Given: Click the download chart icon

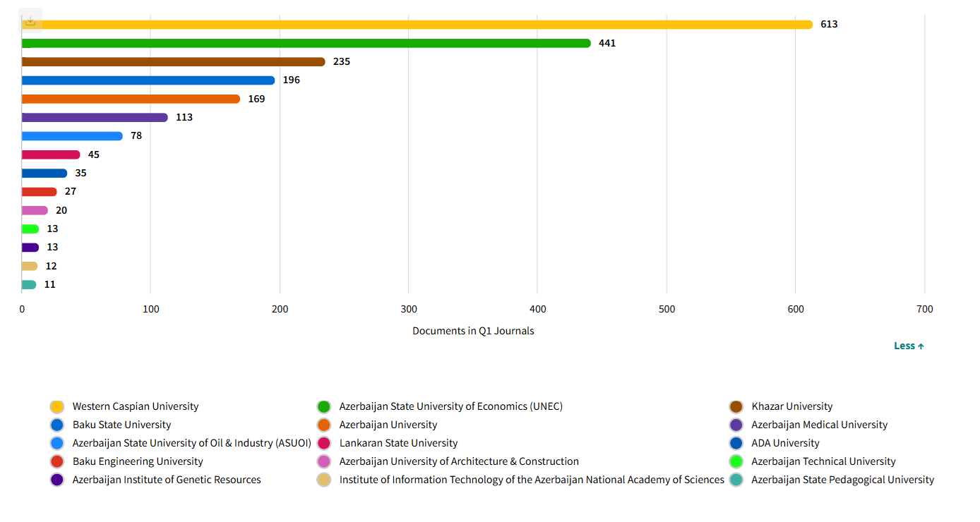Looking at the screenshot, I should tap(30, 21).
